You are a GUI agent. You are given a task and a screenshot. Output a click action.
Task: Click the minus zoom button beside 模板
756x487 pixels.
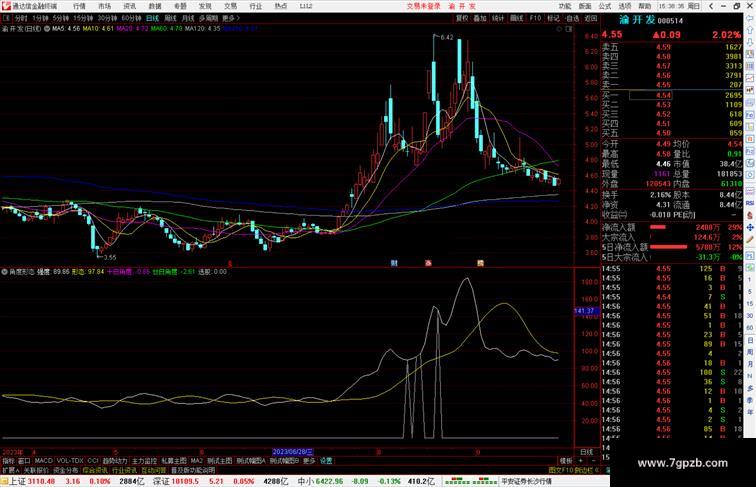tap(593, 461)
